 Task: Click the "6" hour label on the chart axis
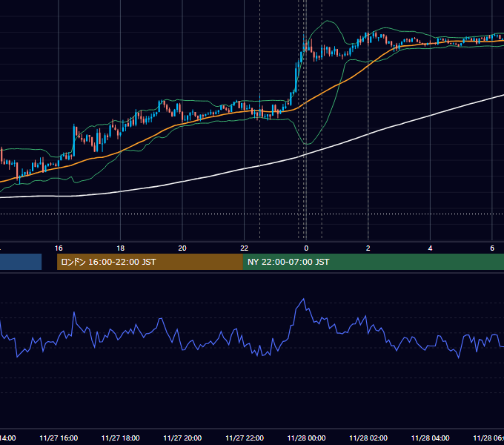(x=492, y=248)
